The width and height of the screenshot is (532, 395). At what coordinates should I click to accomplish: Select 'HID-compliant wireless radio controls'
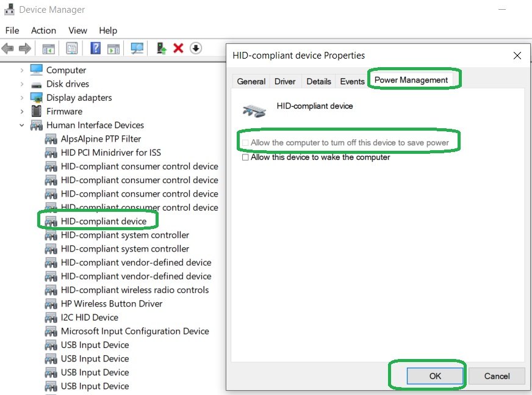pyautogui.click(x=135, y=290)
